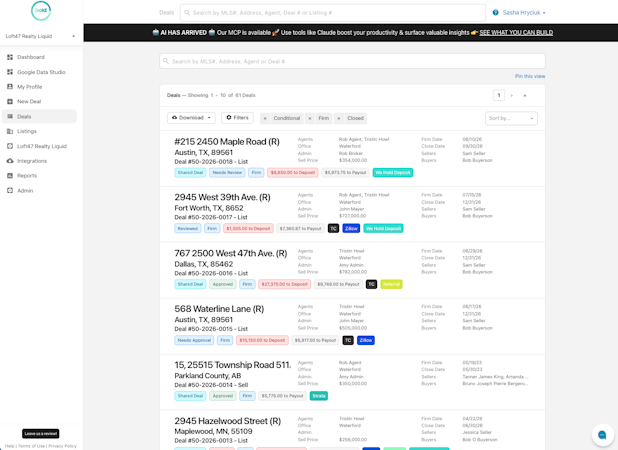
Task: Click the New Deal plus icon
Action: tap(10, 102)
